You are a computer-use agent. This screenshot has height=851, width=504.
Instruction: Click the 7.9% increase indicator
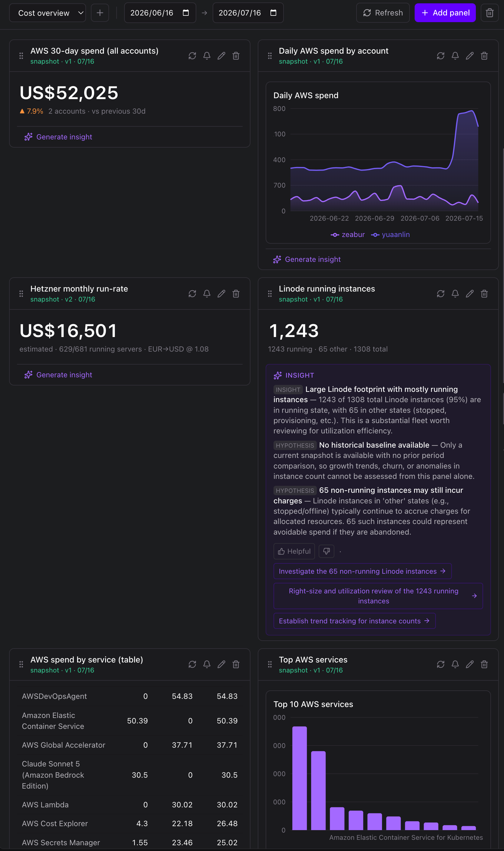coord(31,112)
